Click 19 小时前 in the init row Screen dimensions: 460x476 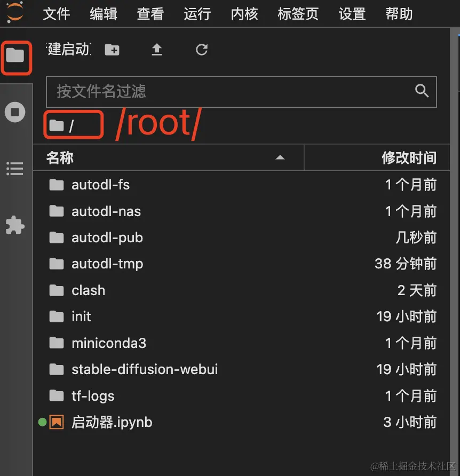pos(407,316)
